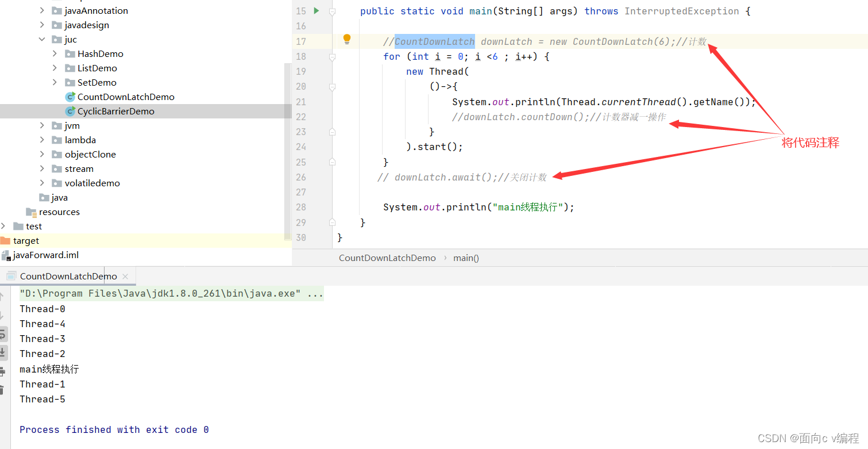Image resolution: width=868 pixels, height=449 pixels.
Task: Click "InterruptedException" in the method signature
Action: point(682,11)
